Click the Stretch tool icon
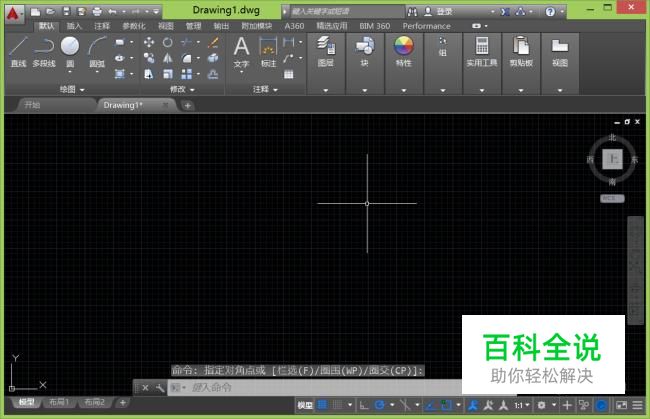 pyautogui.click(x=149, y=74)
